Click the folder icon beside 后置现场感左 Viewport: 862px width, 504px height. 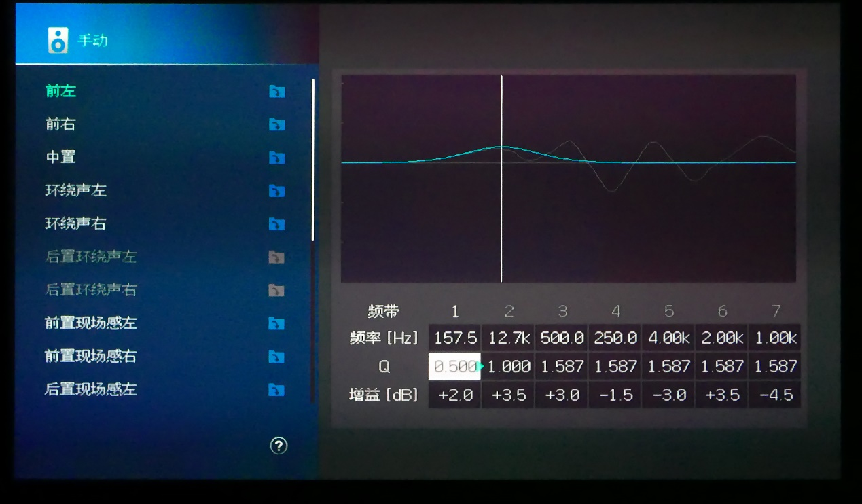tap(276, 390)
